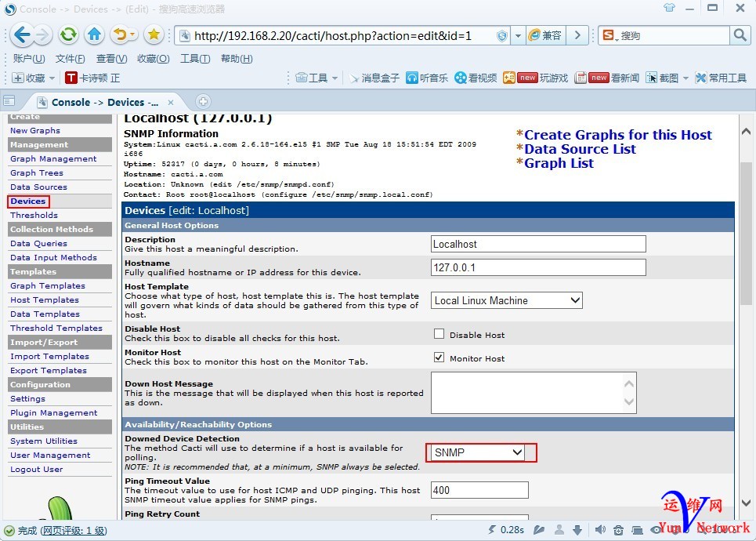
Task: Open Data Source List link
Action: [x=580, y=149]
